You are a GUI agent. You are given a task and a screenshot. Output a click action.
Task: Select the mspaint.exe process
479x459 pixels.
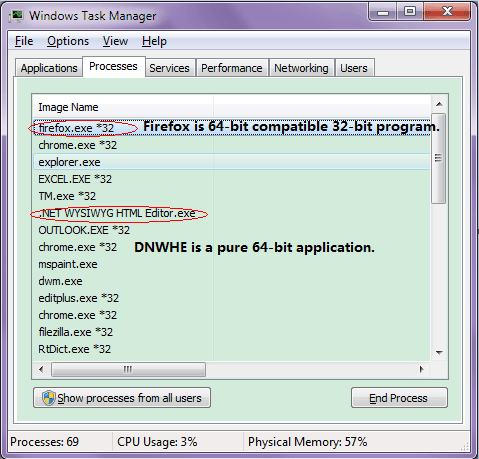[232, 264]
